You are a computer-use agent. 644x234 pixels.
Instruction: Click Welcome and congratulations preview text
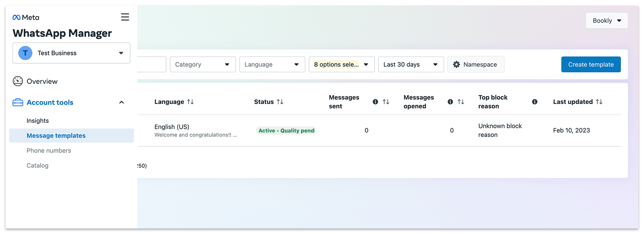point(196,135)
